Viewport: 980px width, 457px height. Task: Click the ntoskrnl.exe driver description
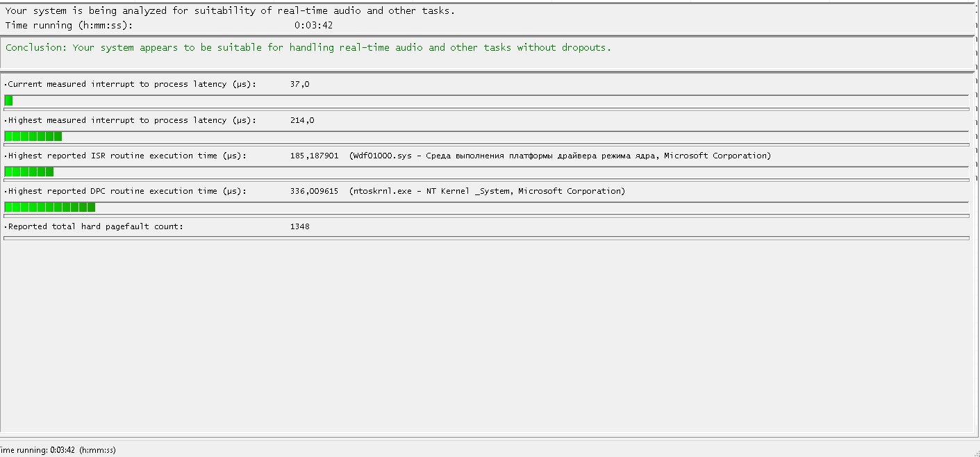pos(488,191)
